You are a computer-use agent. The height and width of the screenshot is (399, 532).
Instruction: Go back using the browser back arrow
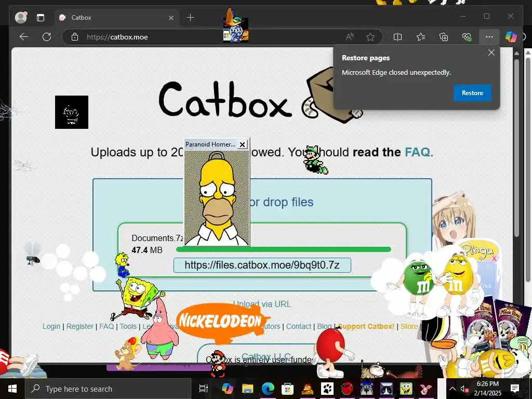(x=24, y=37)
